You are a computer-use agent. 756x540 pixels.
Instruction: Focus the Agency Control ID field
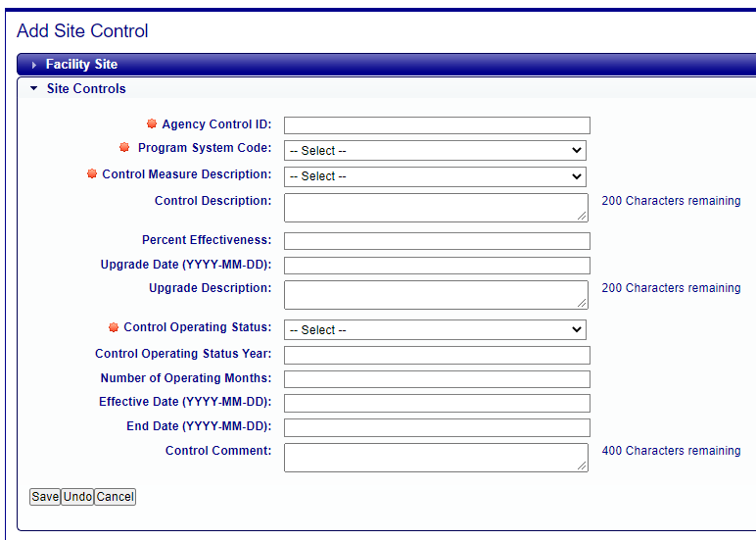[x=437, y=125]
